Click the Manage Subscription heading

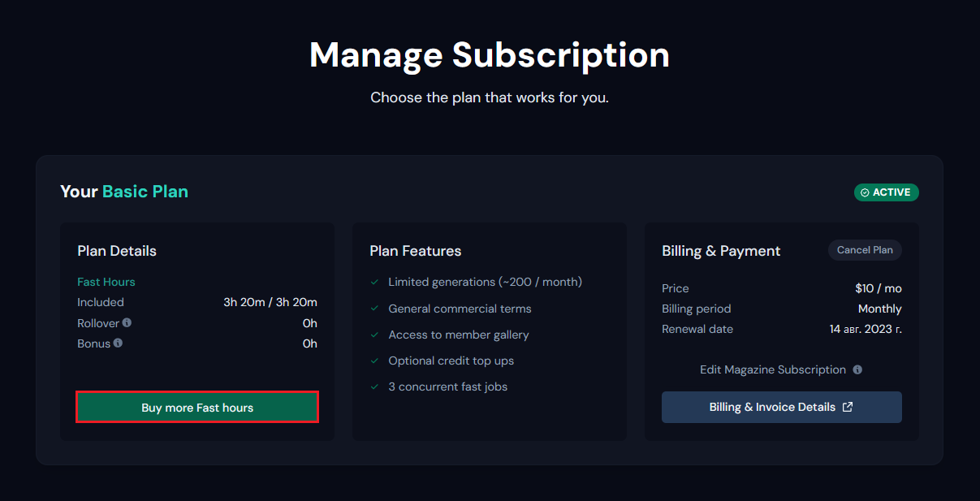(x=490, y=55)
